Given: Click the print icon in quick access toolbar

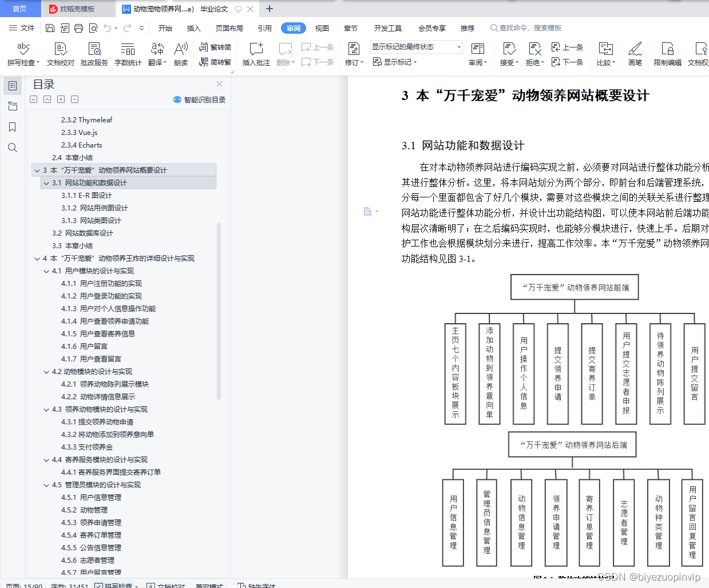Looking at the screenshot, I should tap(78, 28).
